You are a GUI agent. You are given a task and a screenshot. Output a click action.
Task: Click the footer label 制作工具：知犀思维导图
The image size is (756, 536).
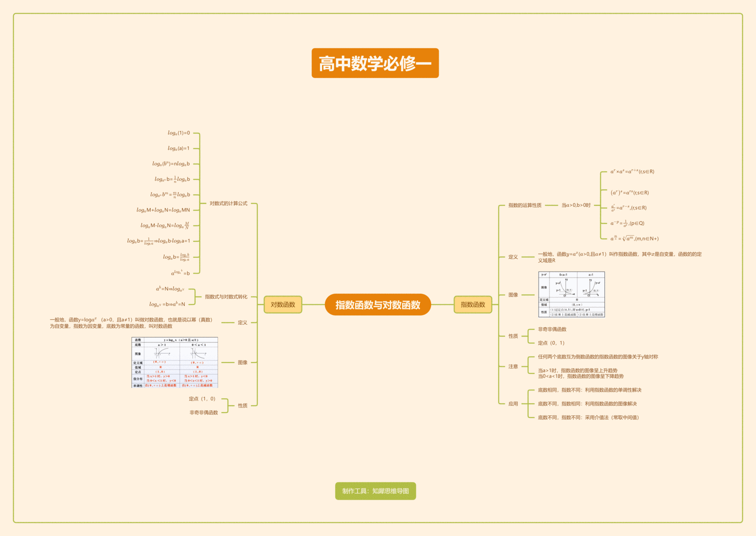(x=376, y=491)
